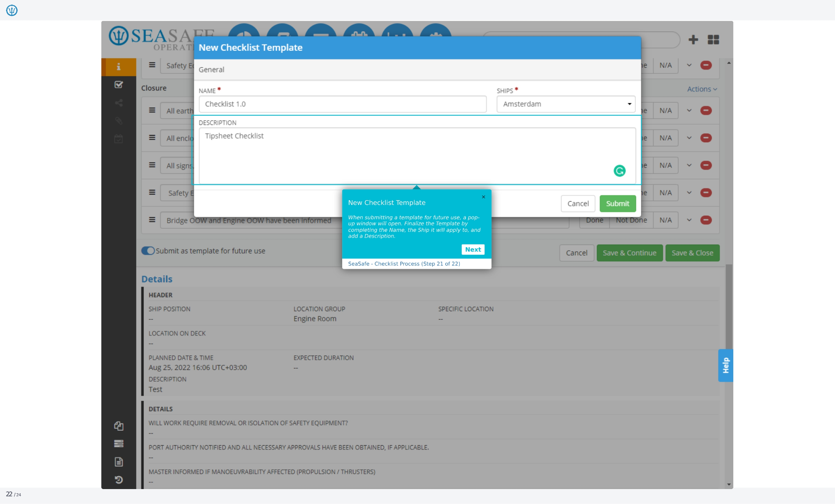
Task: Click the plus add icon in header
Action: pos(693,40)
